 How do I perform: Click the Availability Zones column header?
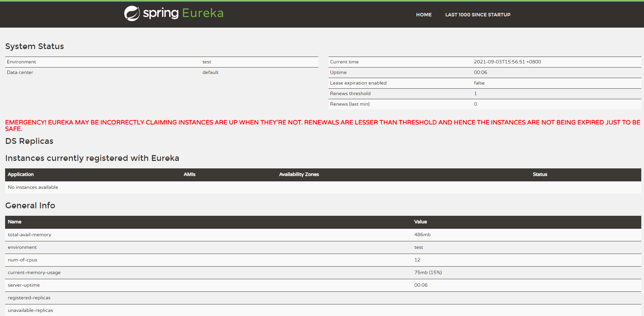(x=299, y=174)
